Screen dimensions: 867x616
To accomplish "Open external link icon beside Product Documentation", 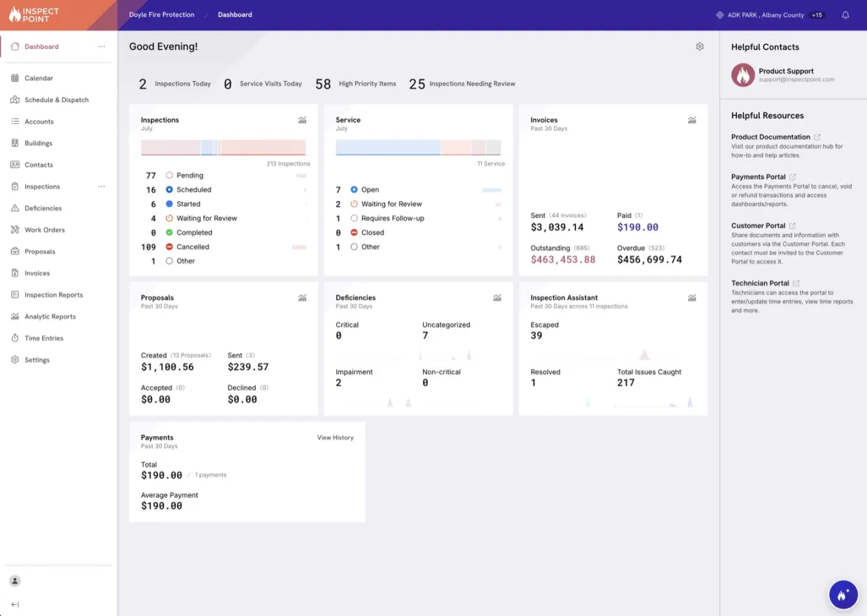I will click(x=817, y=137).
